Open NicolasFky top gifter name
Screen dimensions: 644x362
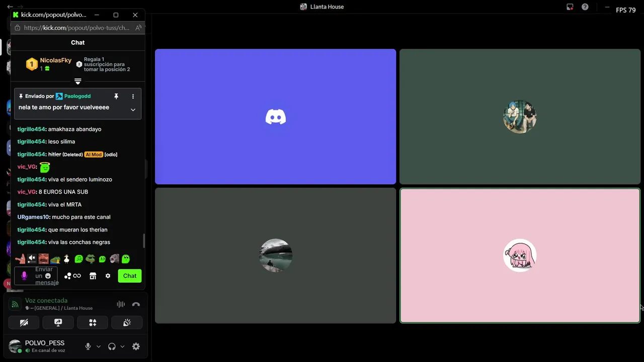pyautogui.click(x=56, y=60)
